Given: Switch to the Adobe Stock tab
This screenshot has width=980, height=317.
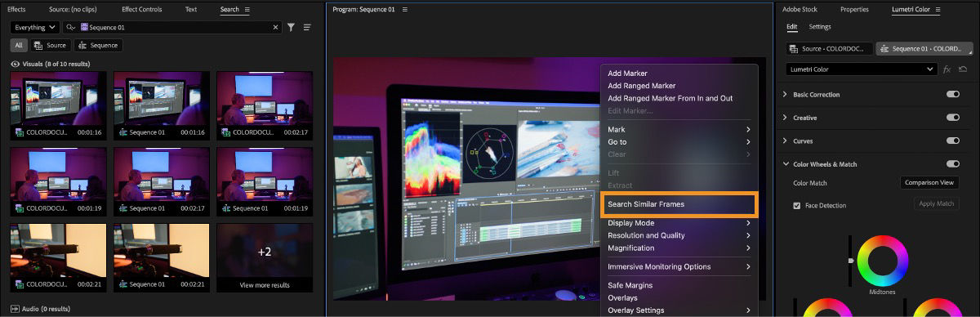Looking at the screenshot, I should click(800, 10).
